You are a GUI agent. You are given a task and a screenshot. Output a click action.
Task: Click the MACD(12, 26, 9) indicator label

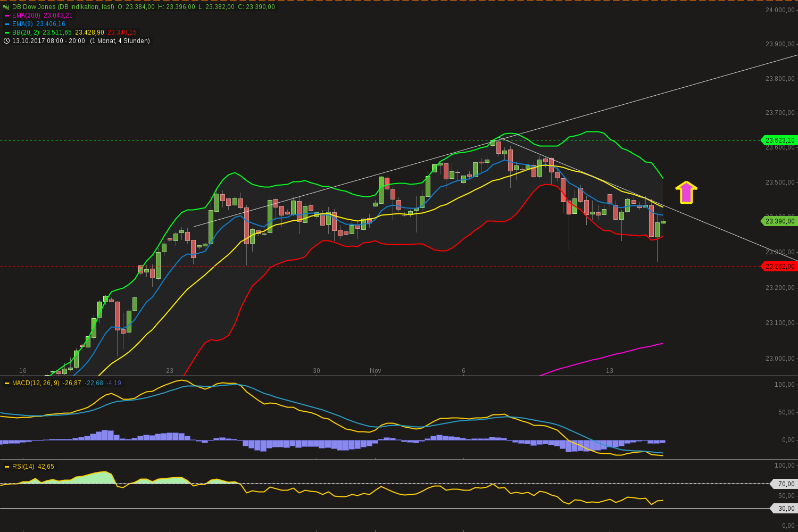[36, 383]
